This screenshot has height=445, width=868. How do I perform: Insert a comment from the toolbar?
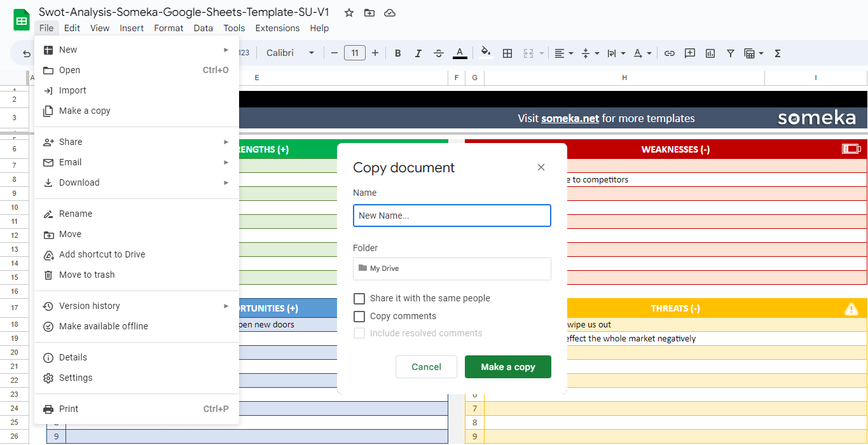coord(689,53)
